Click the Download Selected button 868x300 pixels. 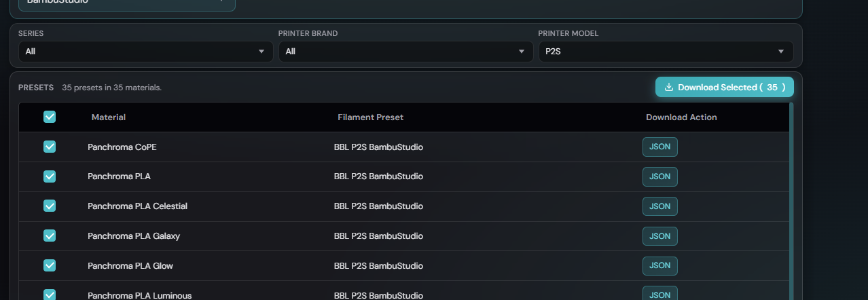724,87
